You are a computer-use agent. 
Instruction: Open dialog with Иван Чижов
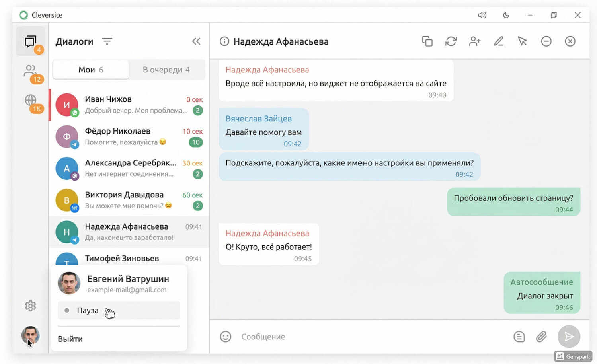[x=129, y=105]
